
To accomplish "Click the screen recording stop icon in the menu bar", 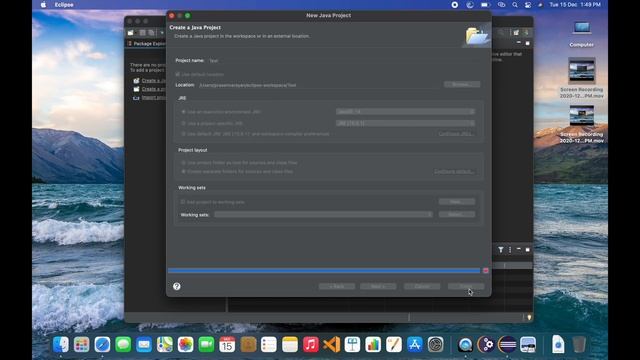I will tap(455, 5).
